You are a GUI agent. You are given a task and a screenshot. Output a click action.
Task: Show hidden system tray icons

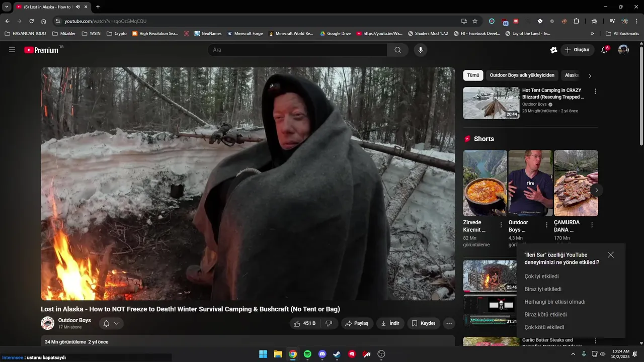[x=573, y=354]
